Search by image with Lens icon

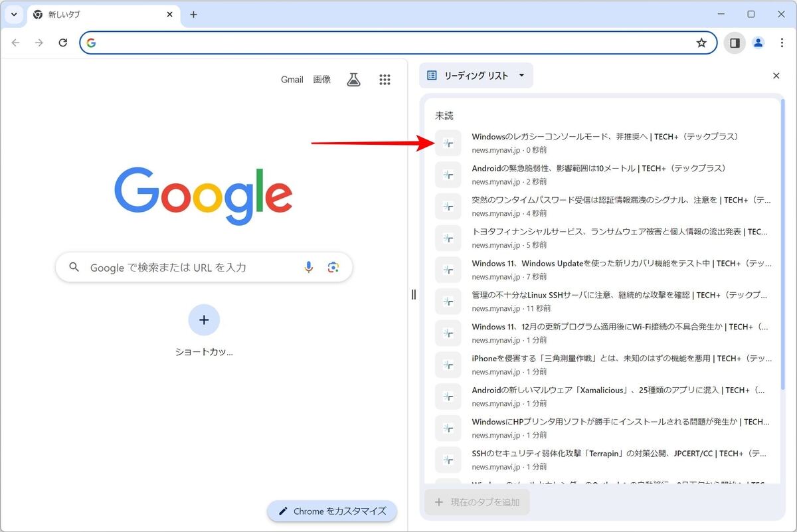[333, 267]
